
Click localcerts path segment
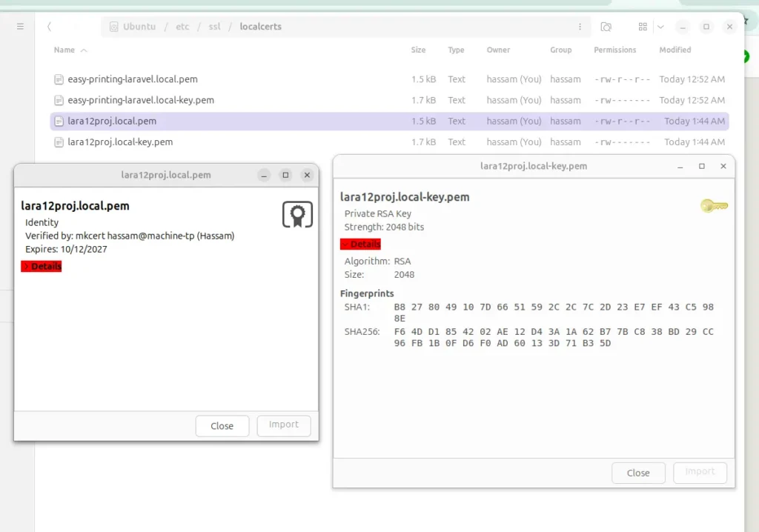click(x=260, y=27)
